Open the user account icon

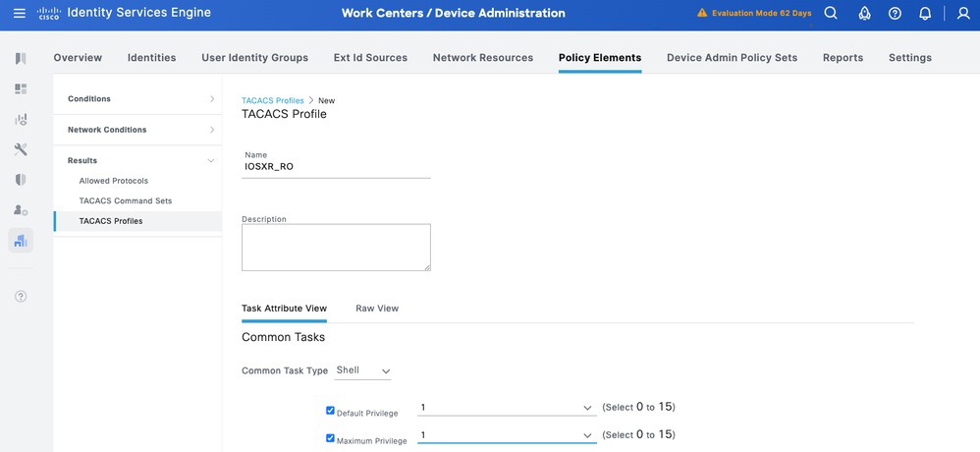coord(963,13)
